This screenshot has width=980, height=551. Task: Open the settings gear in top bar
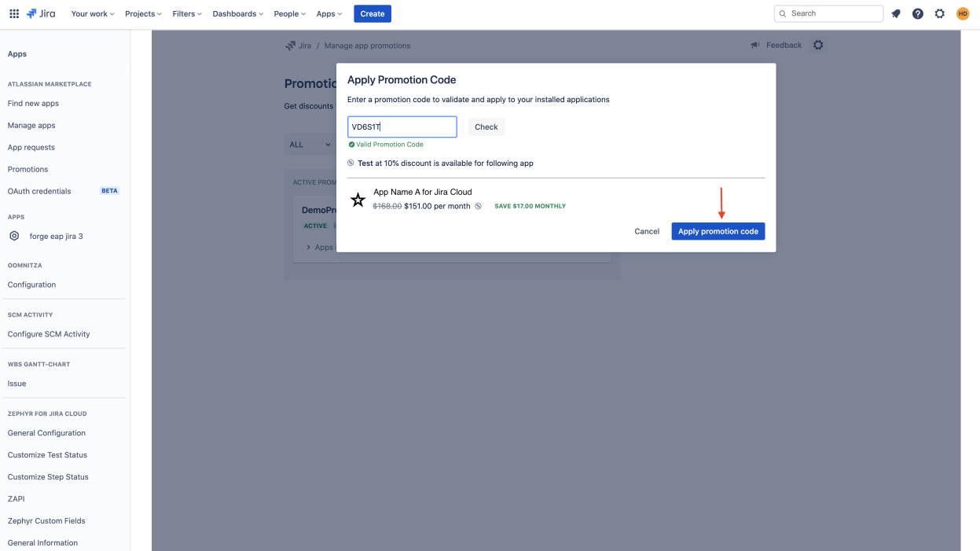[940, 13]
